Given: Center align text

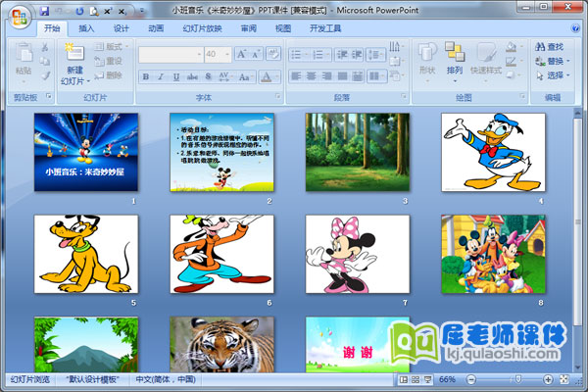Looking at the screenshot, I should [311, 76].
